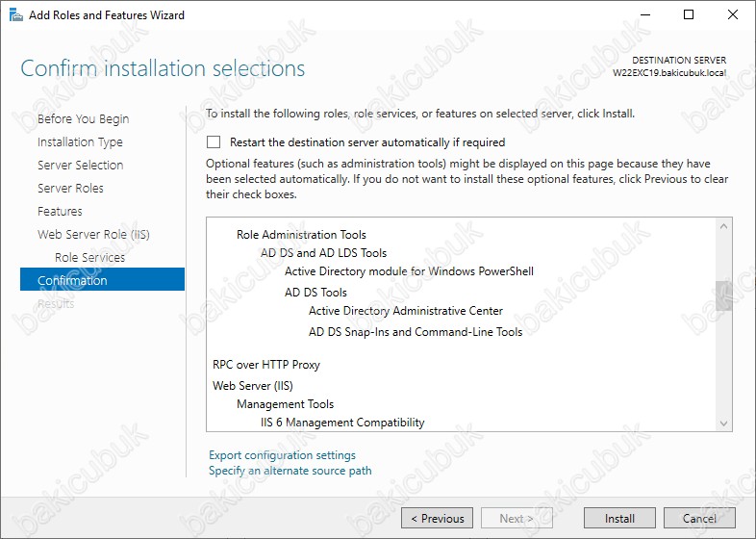Screen dimensions: 756x539
Task: Select the Web Server Role (IIS) step
Action: pos(93,235)
